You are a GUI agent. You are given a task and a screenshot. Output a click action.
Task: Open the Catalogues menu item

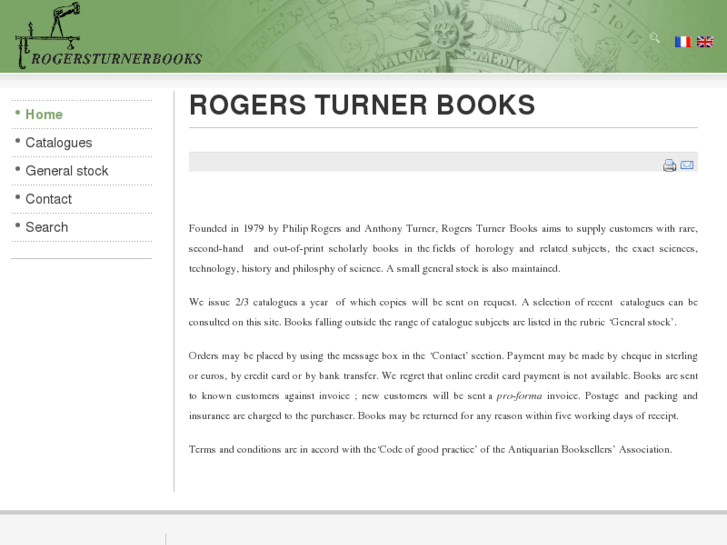click(59, 142)
